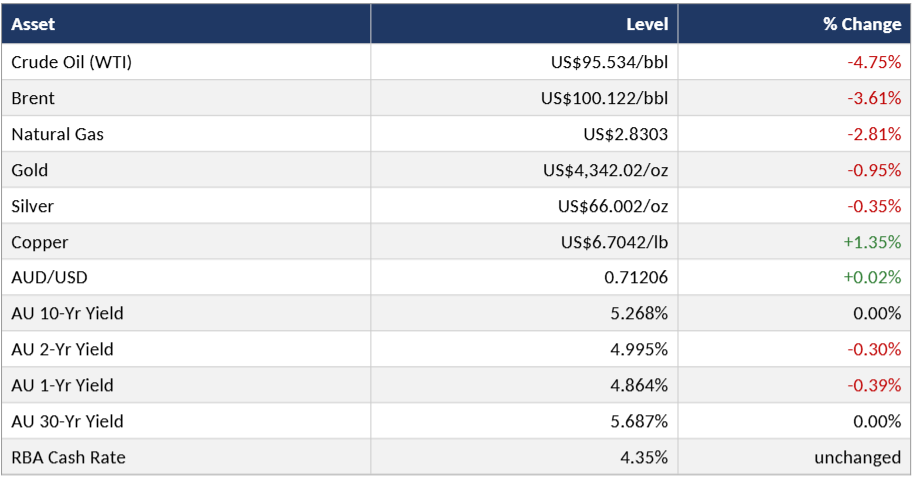Click the 'unchanged' cell for RBA Cash Rate
The width and height of the screenshot is (915, 478).
pyautogui.click(x=857, y=458)
